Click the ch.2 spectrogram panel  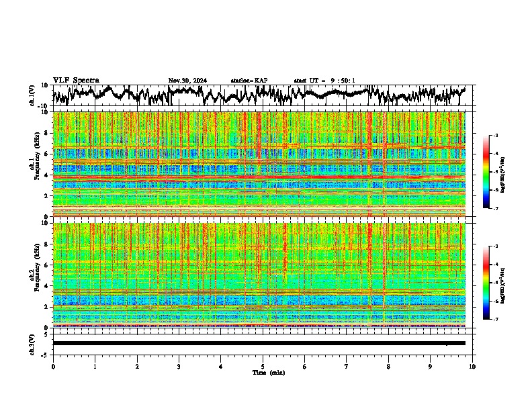click(259, 275)
